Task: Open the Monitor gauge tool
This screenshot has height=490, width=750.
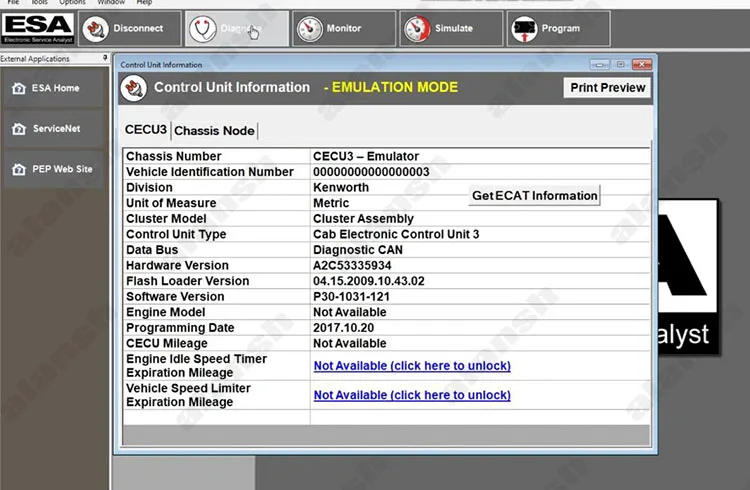Action: tap(344, 29)
